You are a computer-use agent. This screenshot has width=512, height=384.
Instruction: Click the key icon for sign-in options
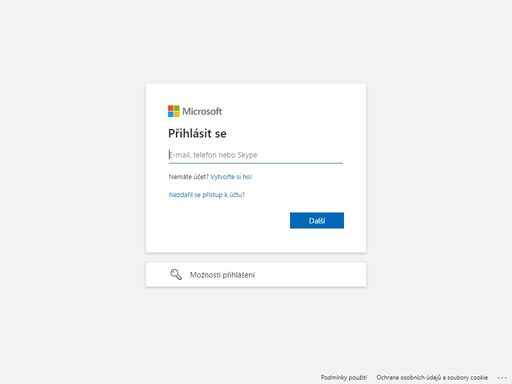pyautogui.click(x=176, y=275)
